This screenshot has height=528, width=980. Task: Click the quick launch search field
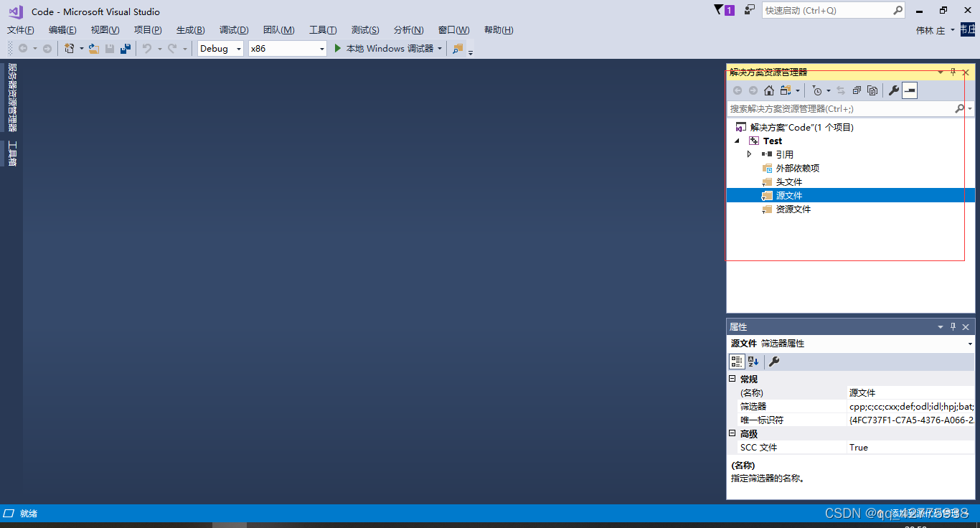pyautogui.click(x=827, y=10)
